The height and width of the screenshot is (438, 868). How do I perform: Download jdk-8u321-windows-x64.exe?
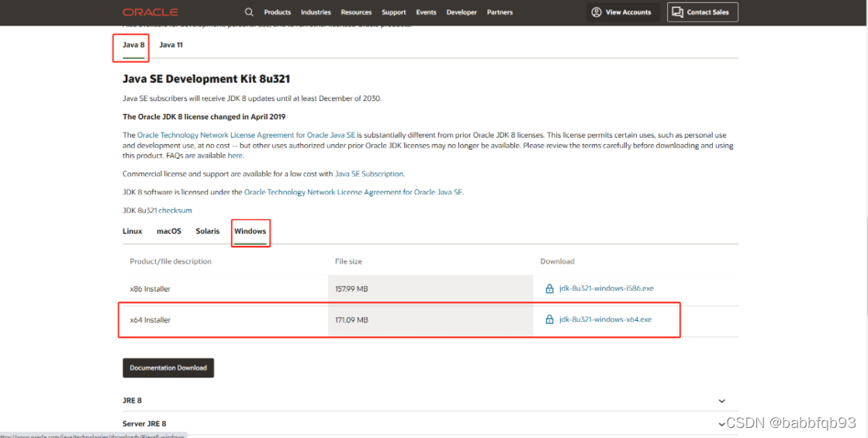[606, 319]
